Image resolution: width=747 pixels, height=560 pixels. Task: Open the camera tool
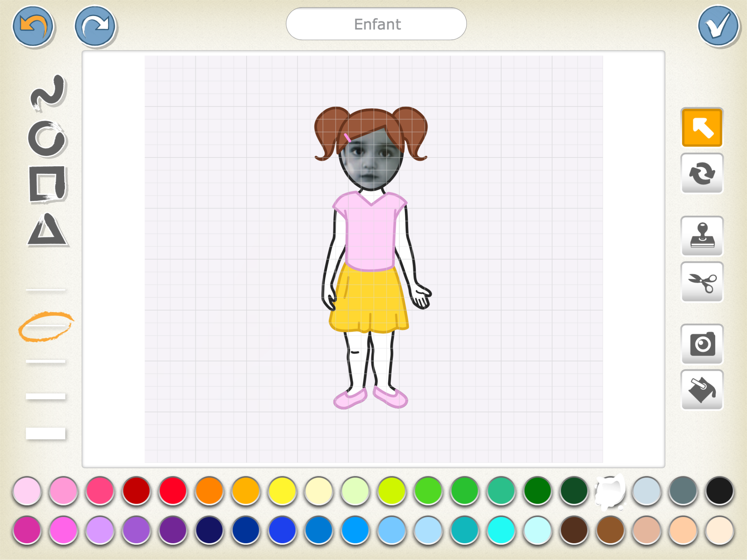point(702,344)
